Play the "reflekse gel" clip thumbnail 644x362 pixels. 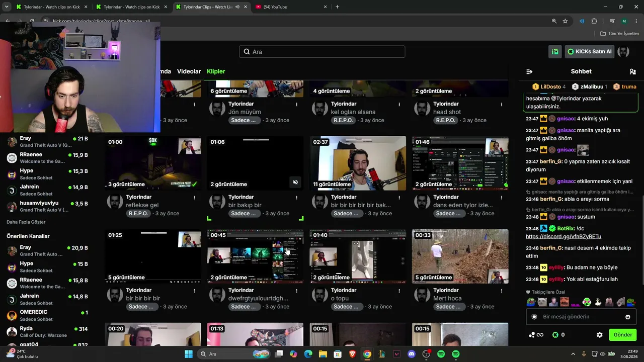153,163
